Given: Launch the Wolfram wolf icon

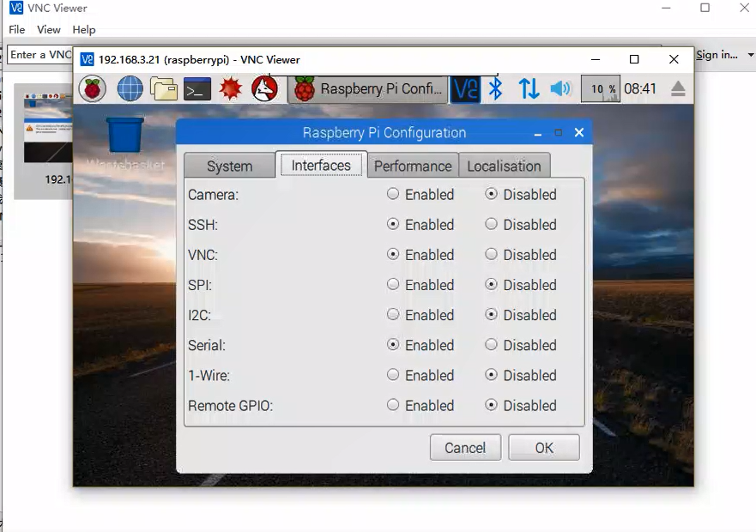Looking at the screenshot, I should pos(264,88).
